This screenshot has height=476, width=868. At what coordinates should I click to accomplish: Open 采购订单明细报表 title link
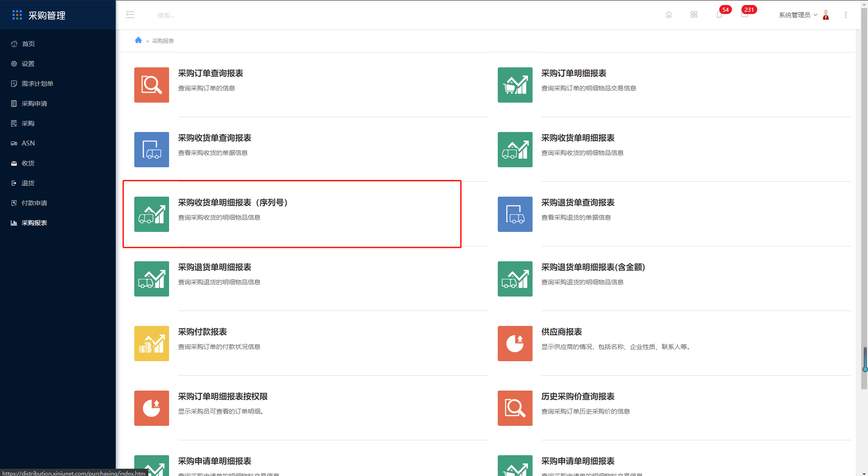(x=574, y=73)
